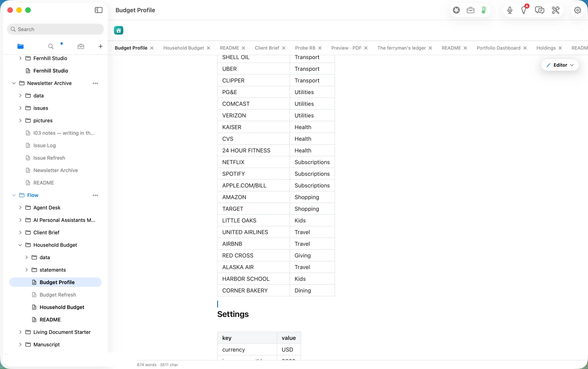
Task: Open the settings gear icon
Action: point(577,10)
